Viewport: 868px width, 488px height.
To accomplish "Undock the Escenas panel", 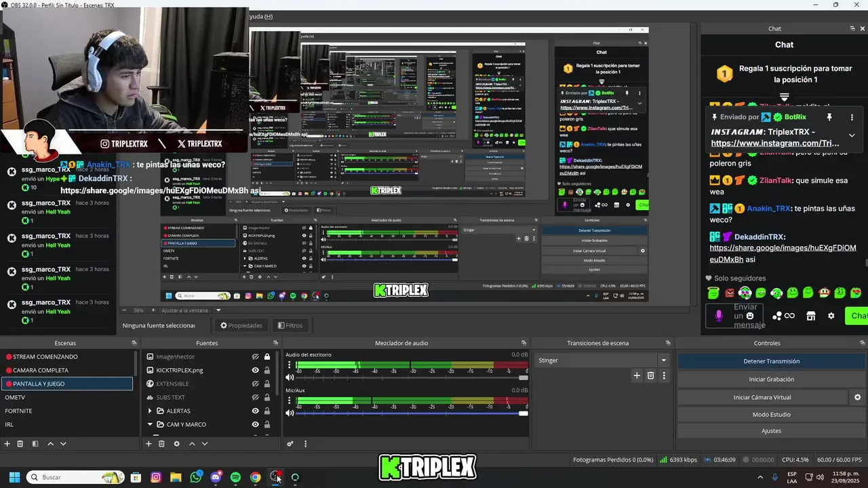I will pos(134,343).
